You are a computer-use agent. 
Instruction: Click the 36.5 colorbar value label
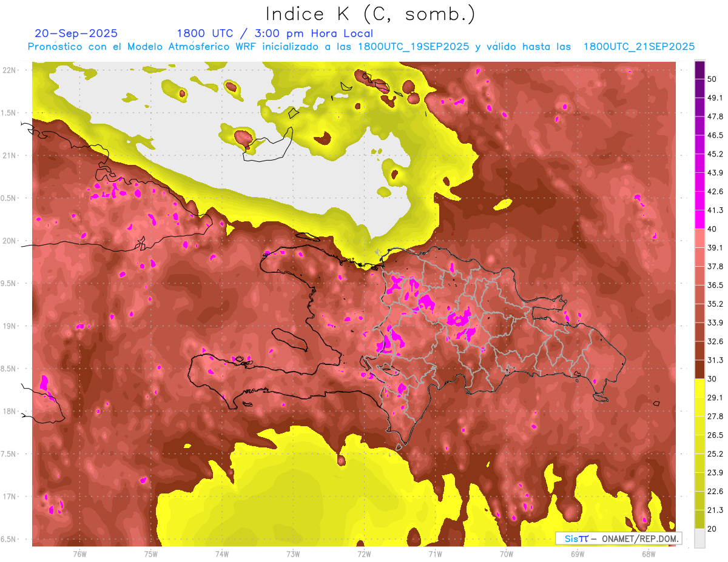click(x=716, y=285)
